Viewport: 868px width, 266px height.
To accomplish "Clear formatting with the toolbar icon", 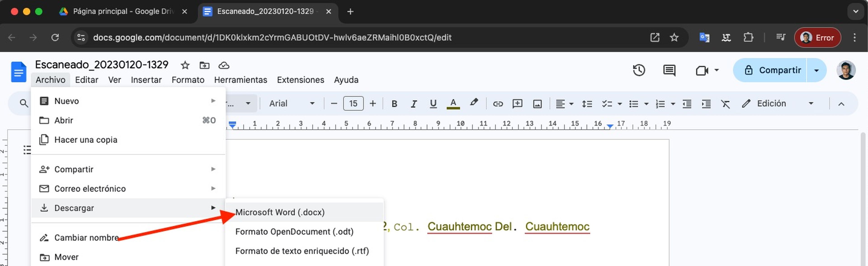I will pyautogui.click(x=725, y=104).
